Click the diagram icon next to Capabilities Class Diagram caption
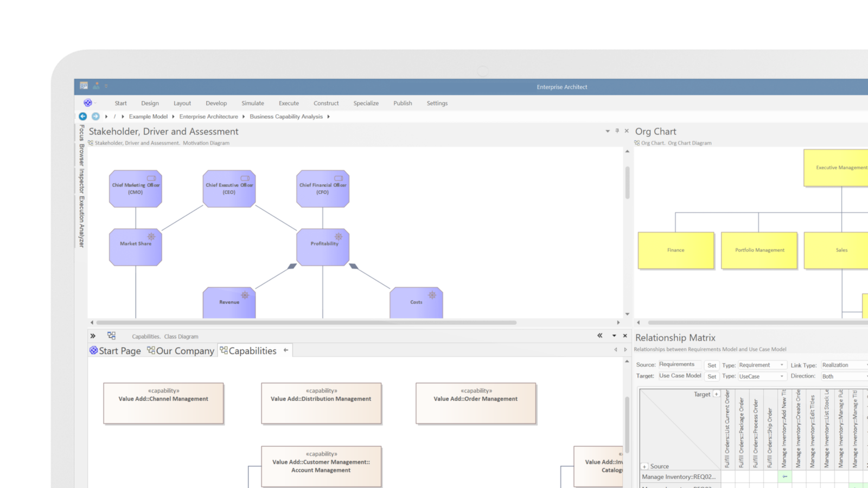868x488 pixels. [111, 335]
